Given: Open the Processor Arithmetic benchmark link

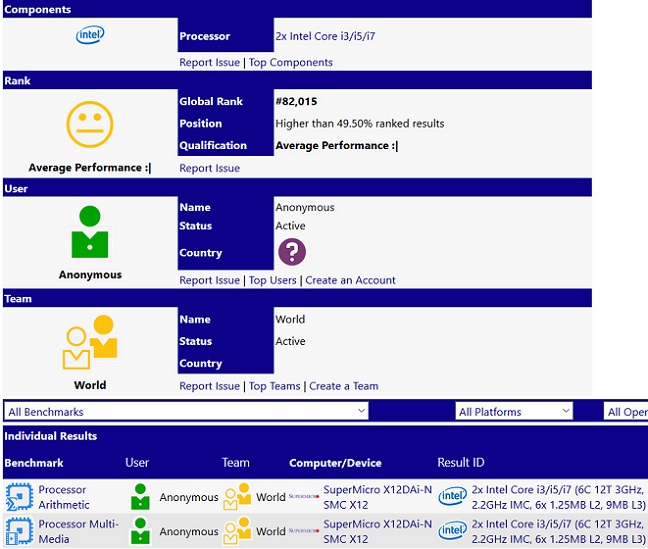Looking at the screenshot, I should (64, 497).
